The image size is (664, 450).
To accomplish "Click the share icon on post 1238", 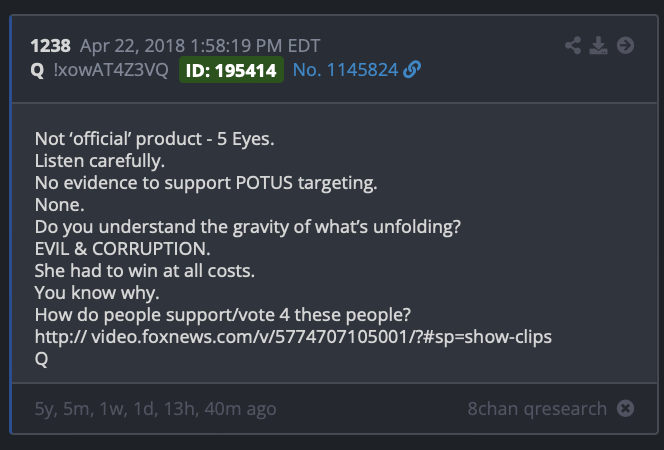I will coord(573,45).
